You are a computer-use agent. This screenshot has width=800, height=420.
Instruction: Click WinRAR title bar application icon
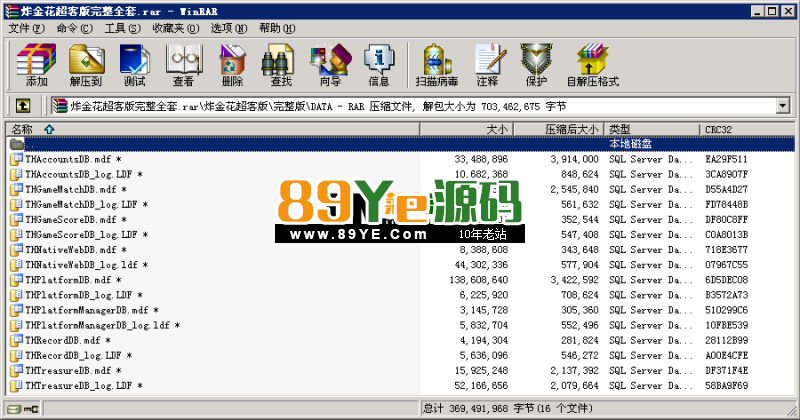click(11, 11)
